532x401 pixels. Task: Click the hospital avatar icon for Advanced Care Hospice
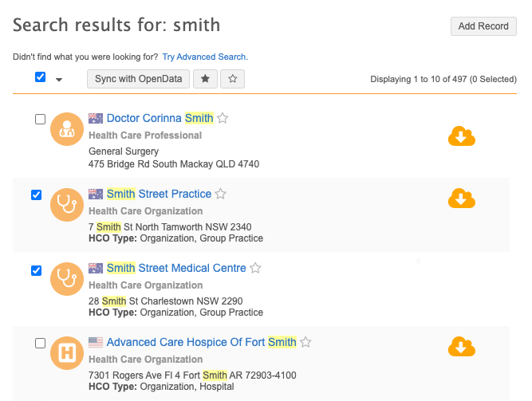(x=66, y=354)
